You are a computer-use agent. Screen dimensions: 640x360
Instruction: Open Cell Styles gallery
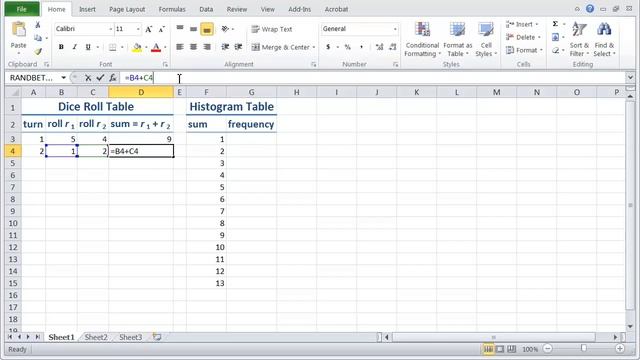point(486,40)
